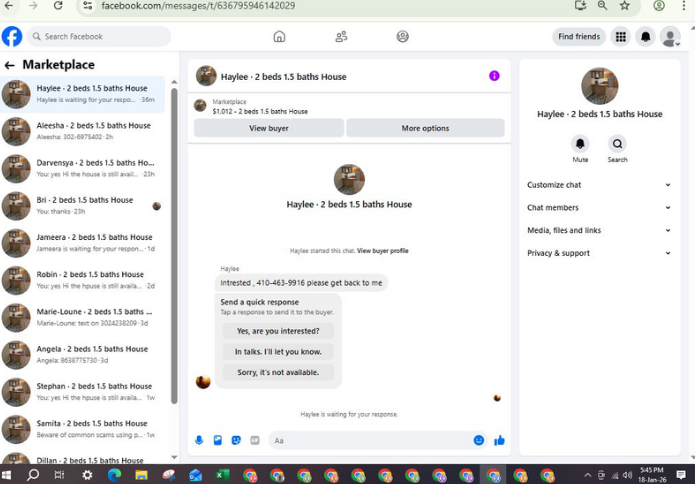Image resolution: width=695 pixels, height=484 pixels.
Task: Open Angela's conversation in the list
Action: [x=83, y=355]
